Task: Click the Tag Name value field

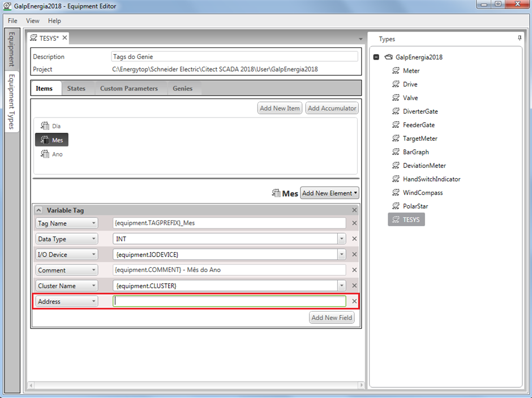Action: (229, 223)
